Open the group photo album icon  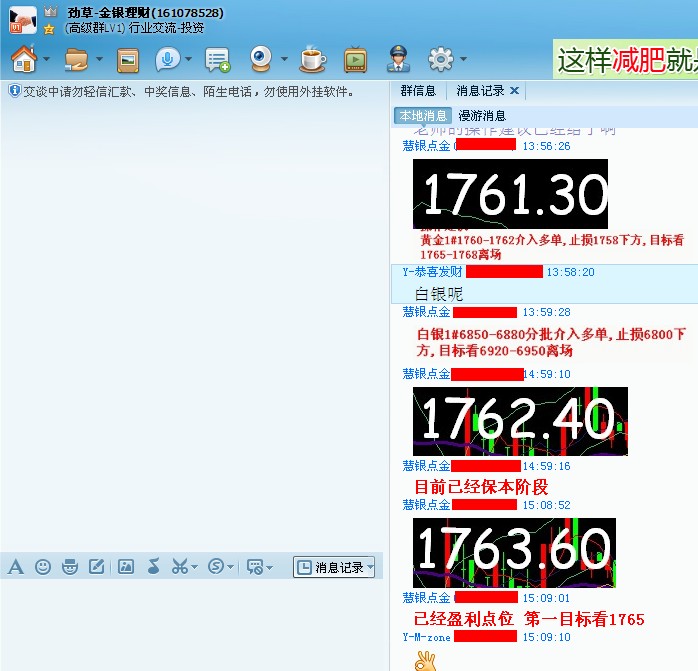point(127,60)
